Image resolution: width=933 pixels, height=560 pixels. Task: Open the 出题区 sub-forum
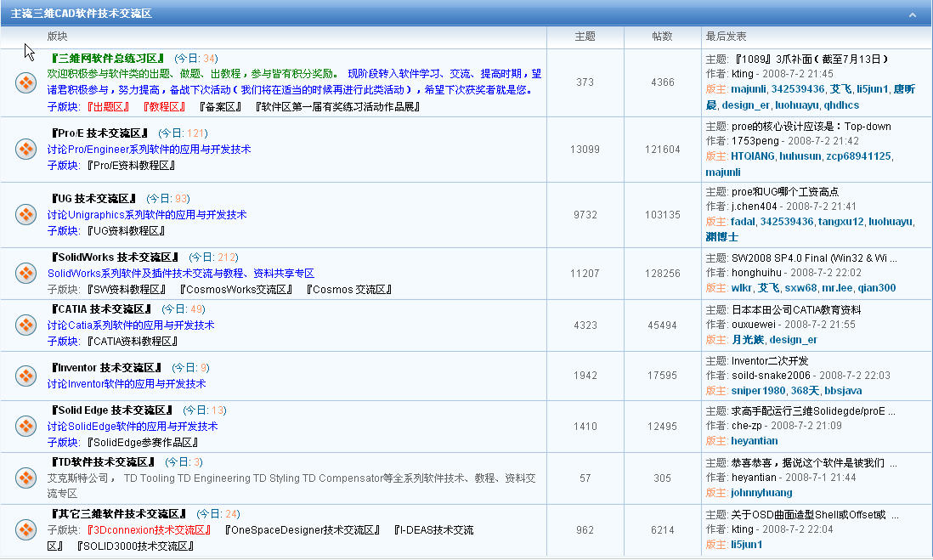[x=108, y=106]
